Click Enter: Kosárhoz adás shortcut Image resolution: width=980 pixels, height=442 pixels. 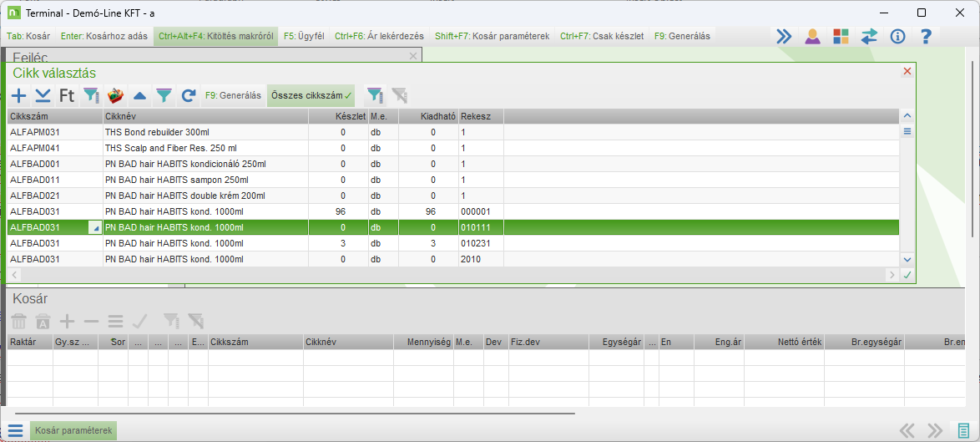(x=104, y=36)
